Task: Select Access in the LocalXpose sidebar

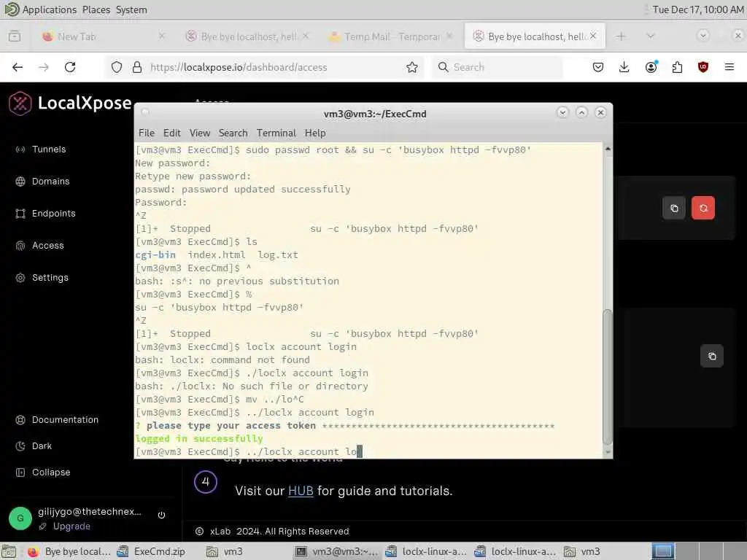Action: coord(39,245)
